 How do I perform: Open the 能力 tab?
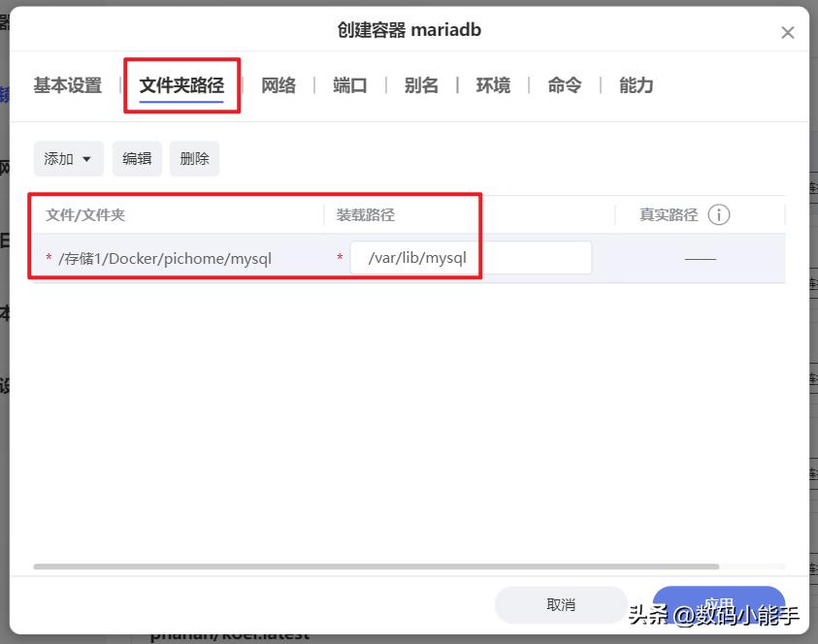coord(636,85)
